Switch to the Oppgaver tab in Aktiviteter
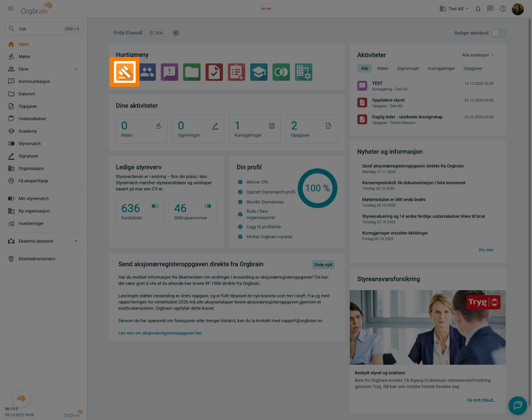This screenshot has height=420, width=532. 473,68
